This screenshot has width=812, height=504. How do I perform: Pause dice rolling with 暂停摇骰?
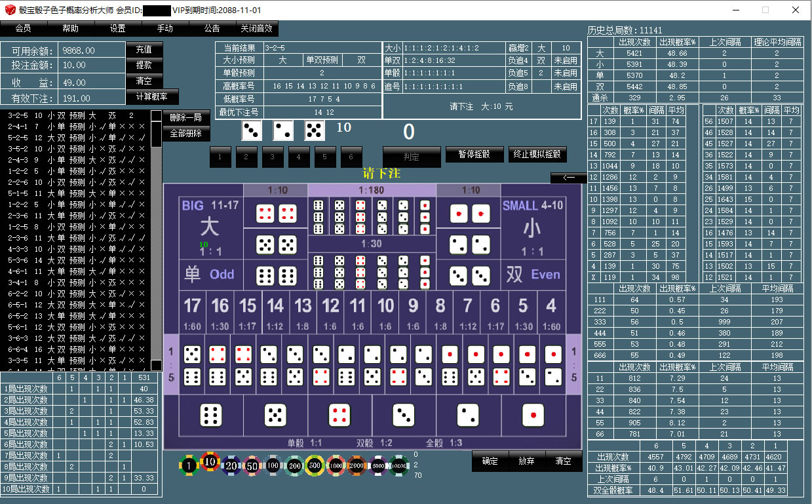tap(476, 155)
